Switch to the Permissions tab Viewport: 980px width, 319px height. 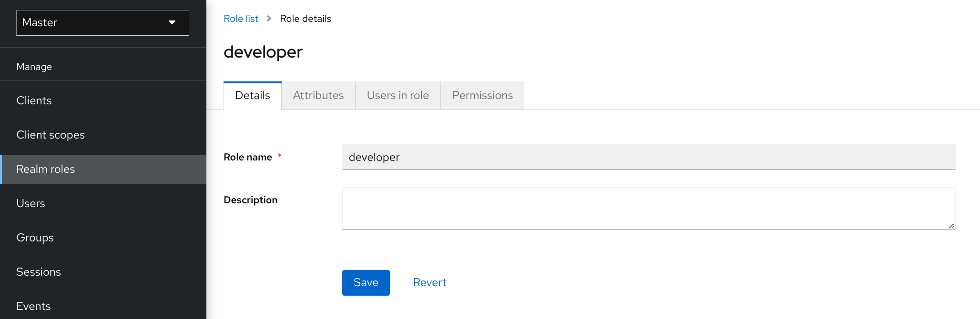(482, 96)
